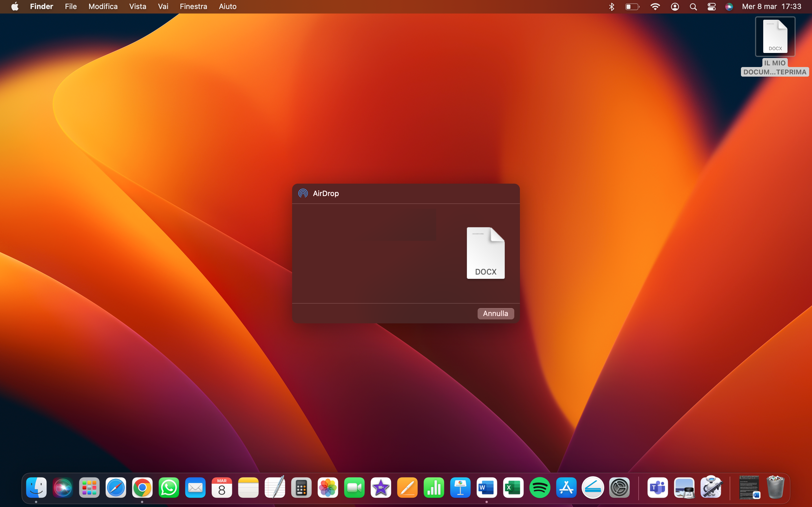Open the Vai menu
Screen dimensions: 812x507
(x=163, y=6)
